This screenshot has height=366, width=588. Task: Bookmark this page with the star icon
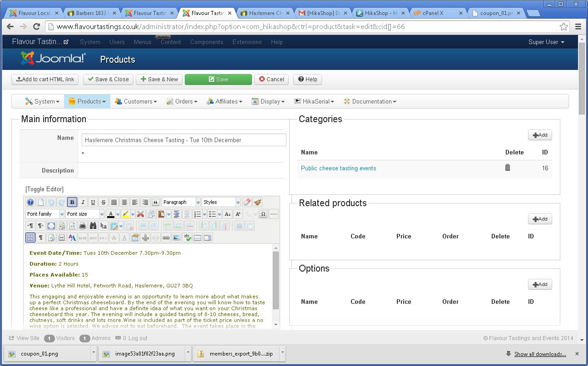pos(563,26)
